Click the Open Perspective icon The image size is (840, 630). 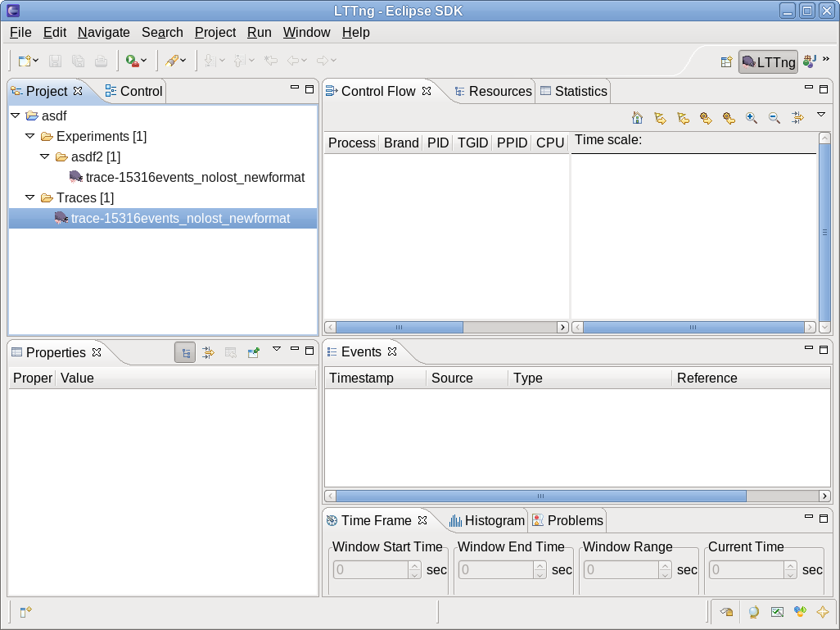(726, 62)
